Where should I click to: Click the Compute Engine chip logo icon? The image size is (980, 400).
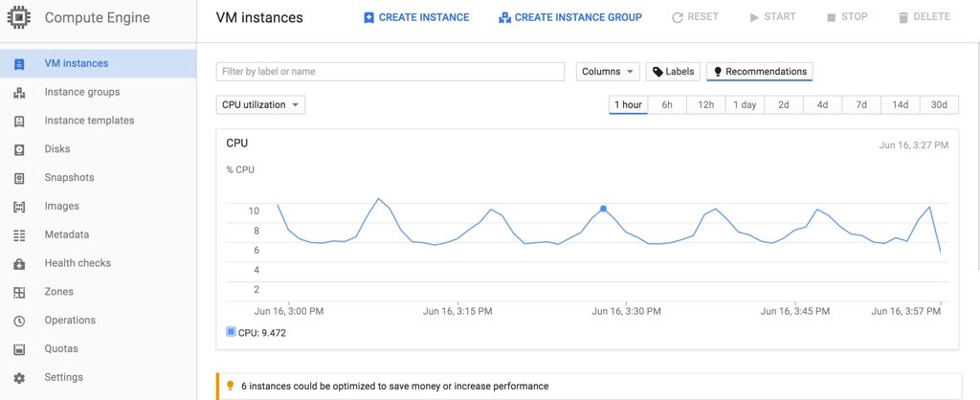coord(19,17)
